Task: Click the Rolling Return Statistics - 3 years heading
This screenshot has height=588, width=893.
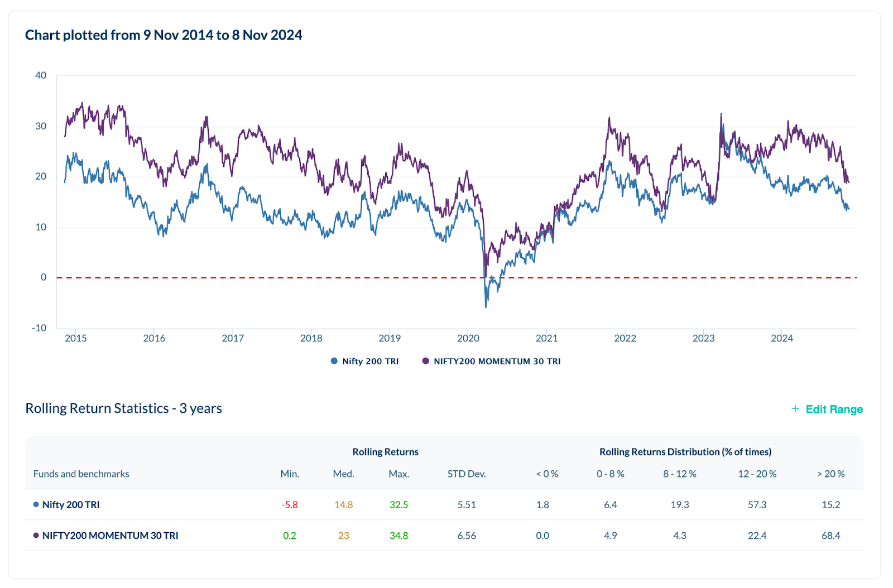Action: [x=123, y=408]
